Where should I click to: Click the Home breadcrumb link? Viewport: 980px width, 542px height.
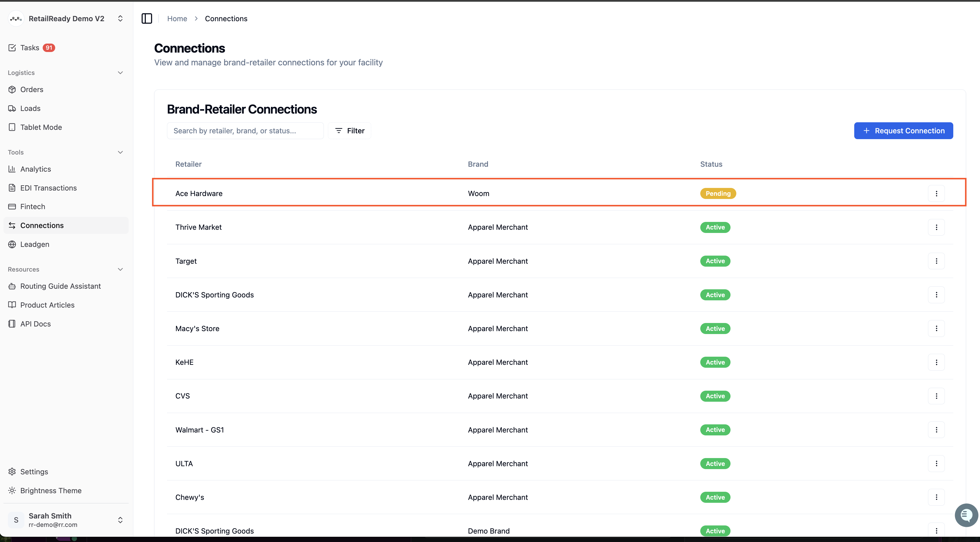coord(177,19)
